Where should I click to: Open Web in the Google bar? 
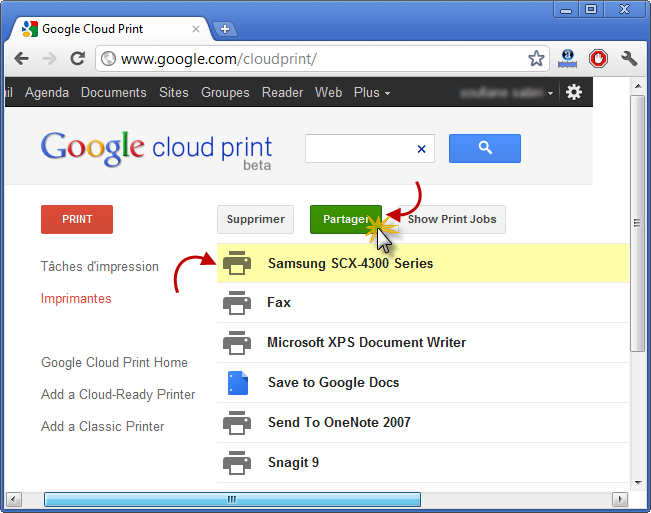coord(328,93)
